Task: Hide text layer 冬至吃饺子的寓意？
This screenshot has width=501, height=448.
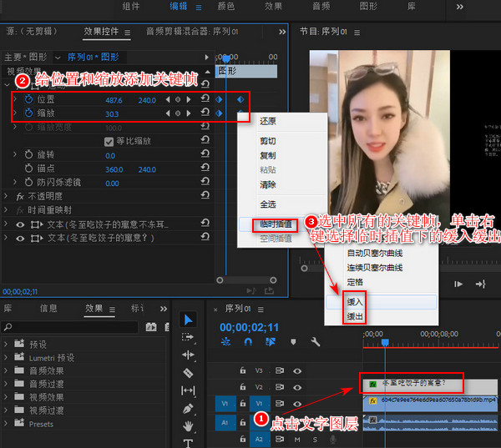Action: (20, 239)
